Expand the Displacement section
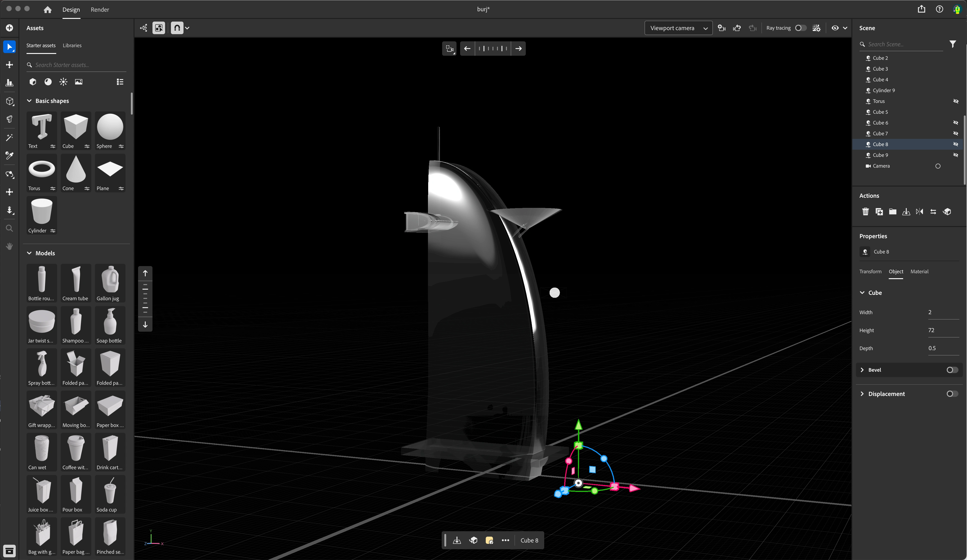This screenshot has width=967, height=560. coord(862,394)
